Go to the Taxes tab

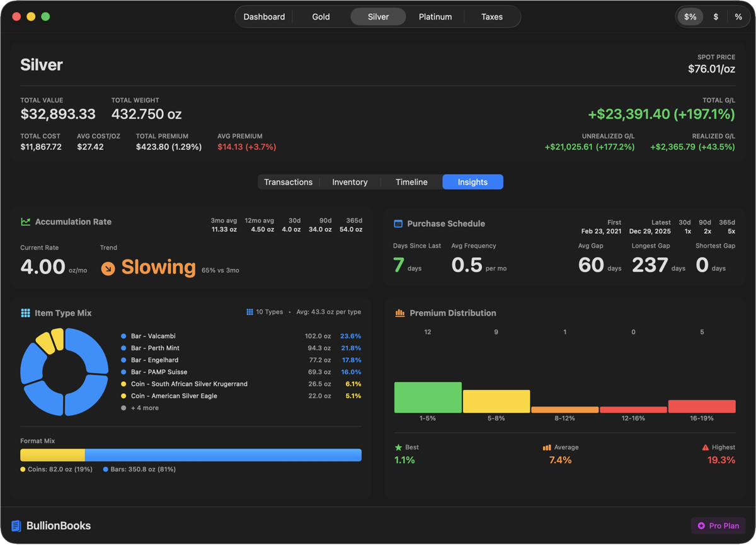[x=492, y=17]
